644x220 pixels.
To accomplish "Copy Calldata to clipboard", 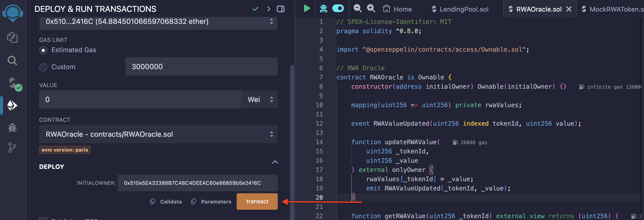I will click(x=166, y=202).
